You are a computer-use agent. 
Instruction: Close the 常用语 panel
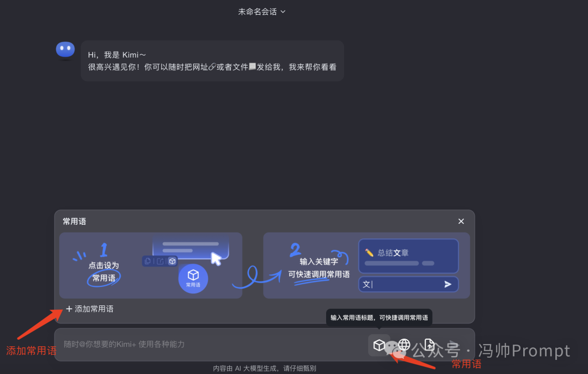[461, 222]
